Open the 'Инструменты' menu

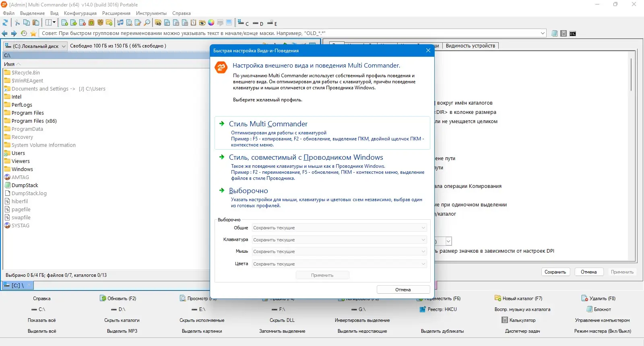(151, 13)
